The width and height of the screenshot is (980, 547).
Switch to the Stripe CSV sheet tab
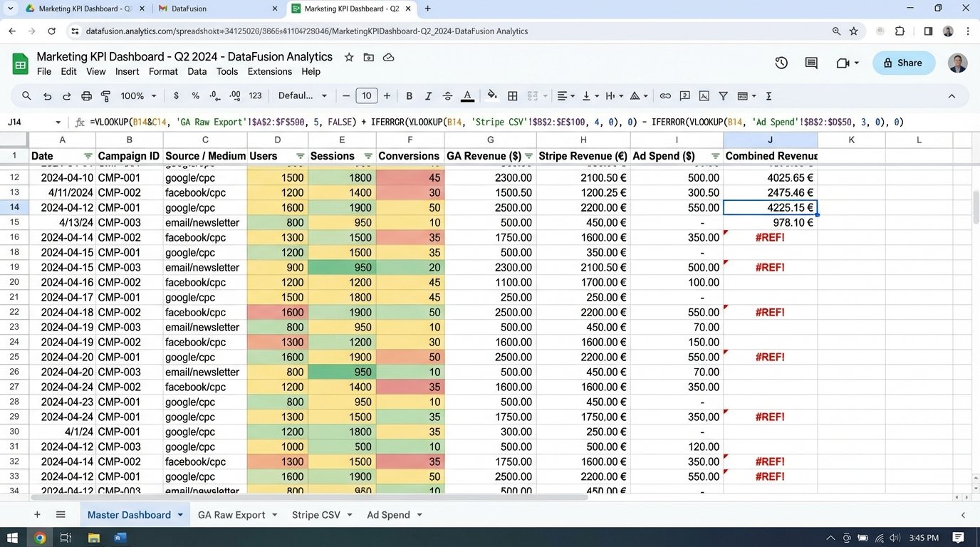click(316, 514)
